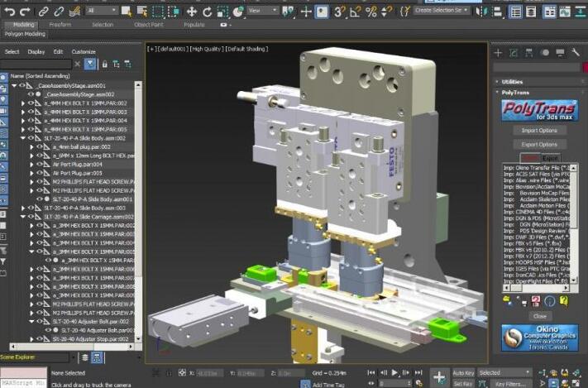Click the Export Options button

coord(538,144)
